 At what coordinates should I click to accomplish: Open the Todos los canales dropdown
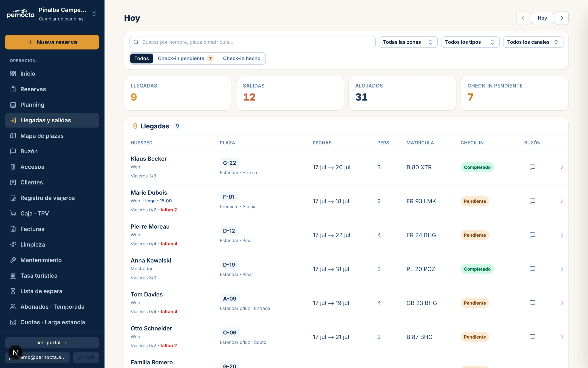(x=533, y=42)
